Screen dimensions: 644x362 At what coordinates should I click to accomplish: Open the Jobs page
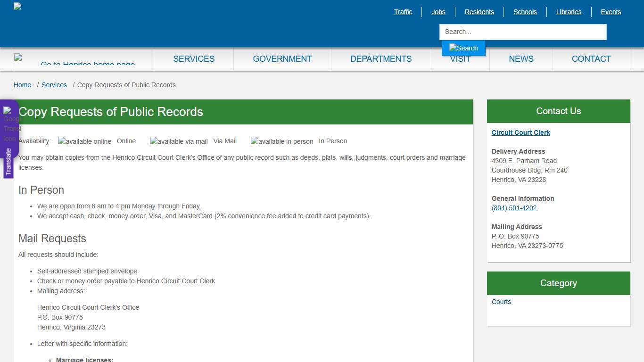[438, 12]
